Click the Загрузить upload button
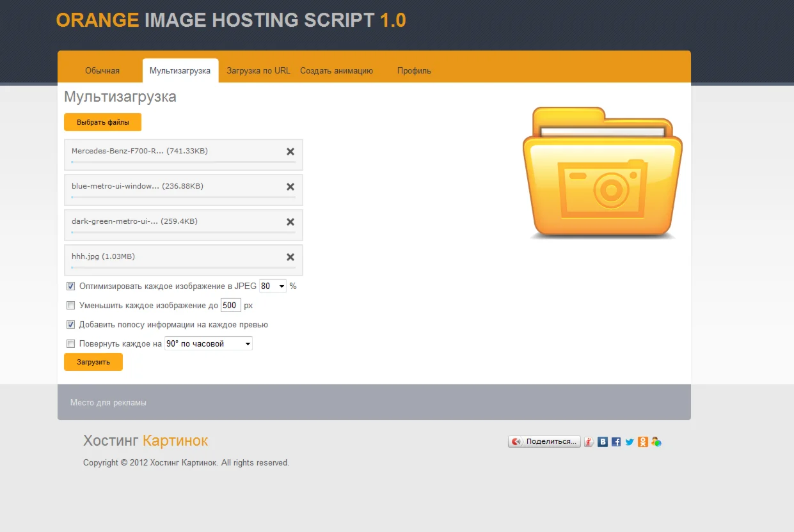This screenshot has width=794, height=532. pos(93,362)
